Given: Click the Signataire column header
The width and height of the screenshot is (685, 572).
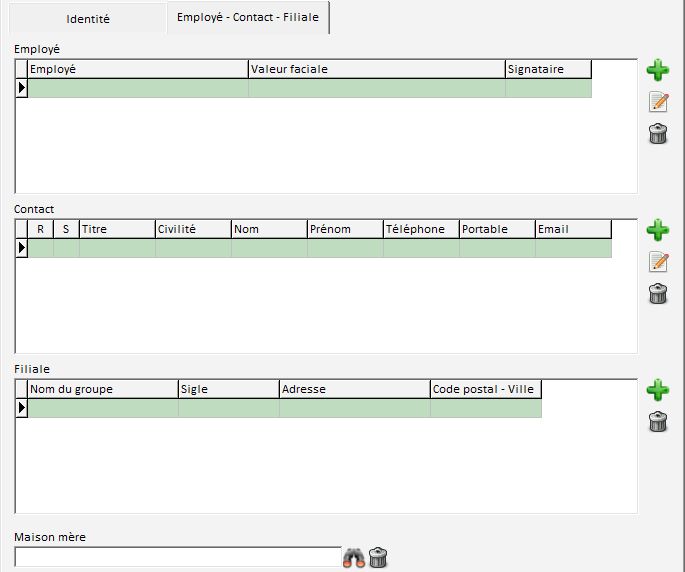Looking at the screenshot, I should point(548,69).
